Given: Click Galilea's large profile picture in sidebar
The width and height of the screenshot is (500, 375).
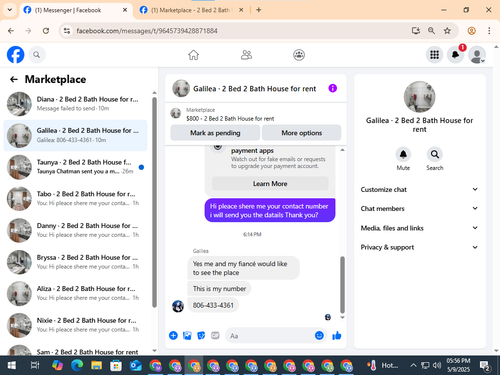Looking at the screenshot, I should click(419, 97).
